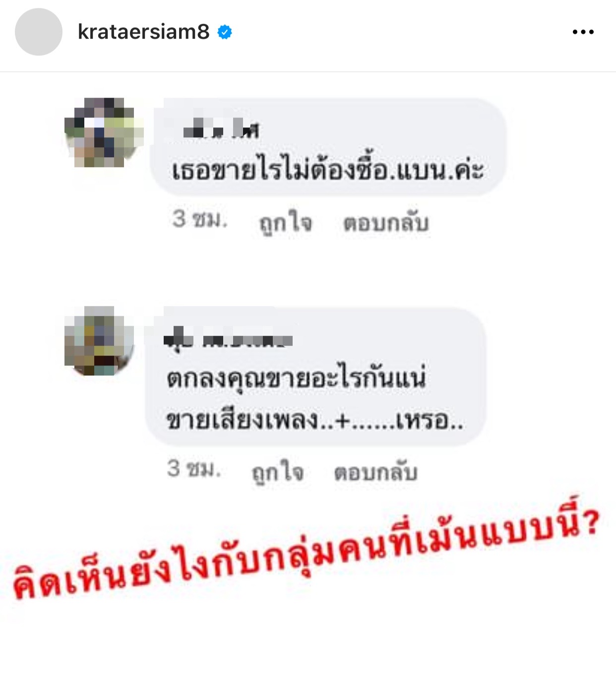
Task: Reply to first comment via ตอบกลับ
Action: pyautogui.click(x=386, y=223)
